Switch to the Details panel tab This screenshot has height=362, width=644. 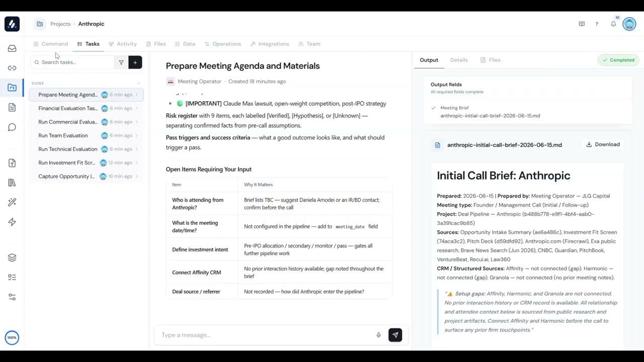459,60
